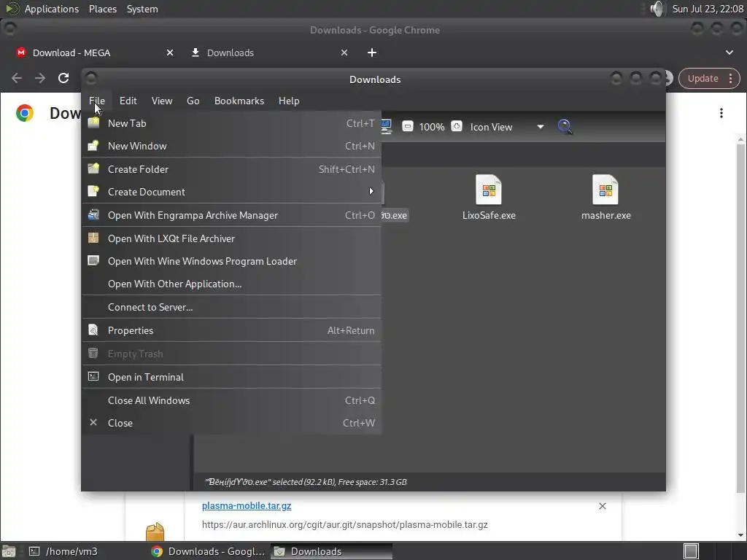Click the New Tab menu icon
The height and width of the screenshot is (560, 747).
[93, 122]
